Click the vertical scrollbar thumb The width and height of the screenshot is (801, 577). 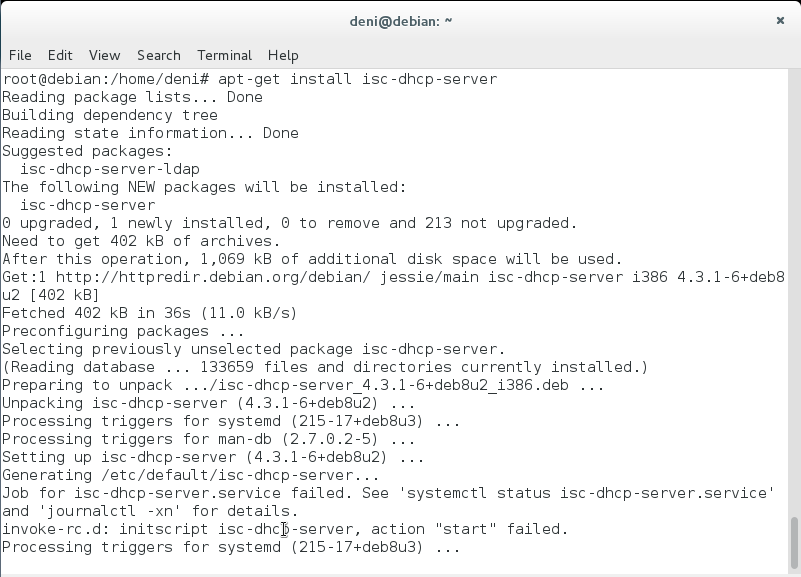795,542
